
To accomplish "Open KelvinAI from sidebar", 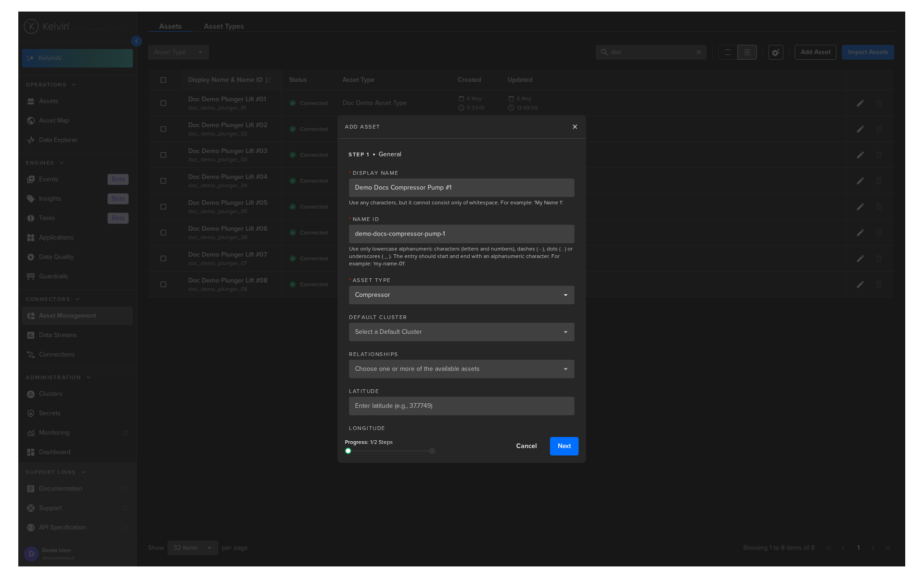I will pos(77,58).
